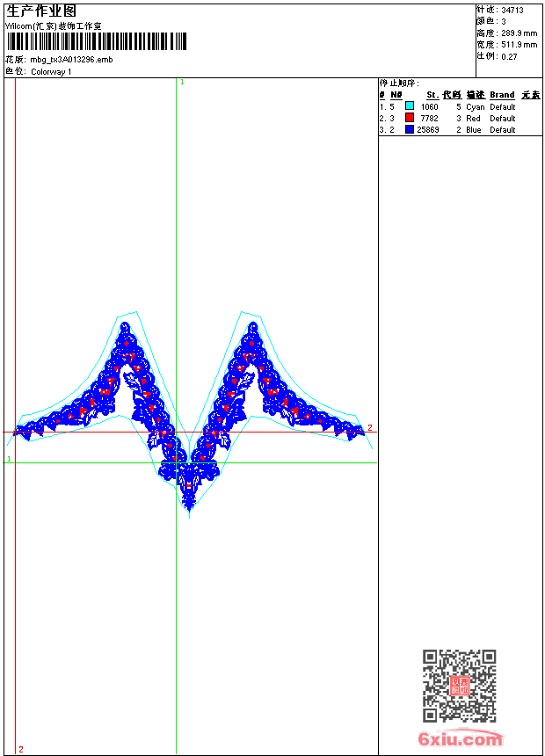Click the width value 511.9 mm
Image resolution: width=545 pixels, height=756 pixels.
click(x=519, y=45)
